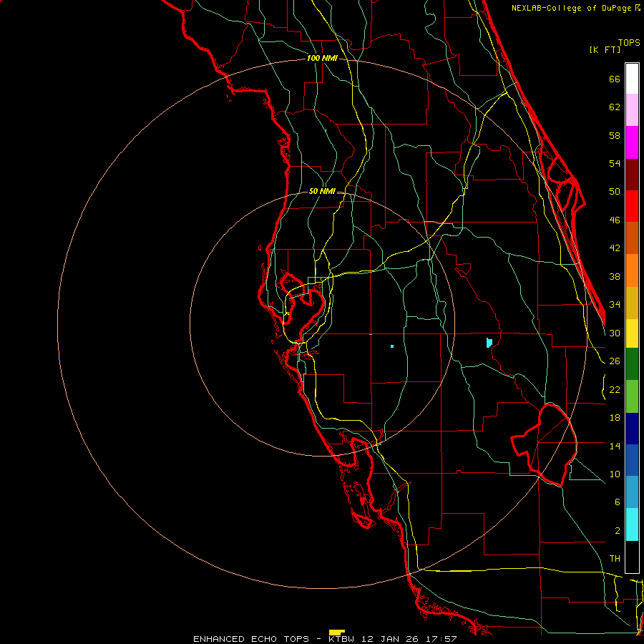Click the larger cyan echo east of 50 NMI ring
This screenshot has width=644, height=644.
489,343
